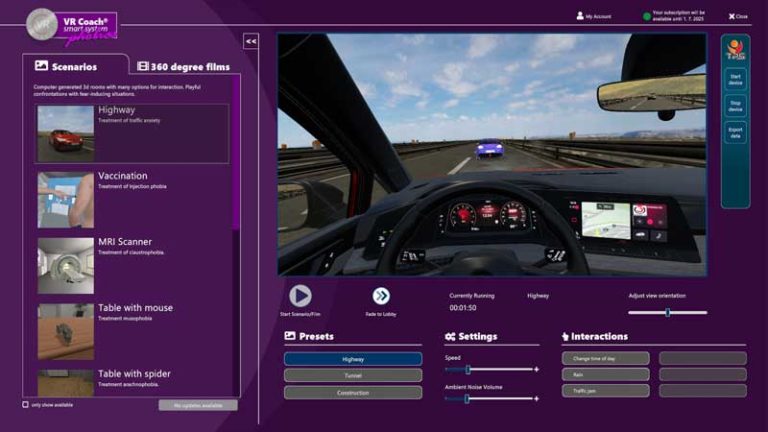Screen dimensions: 768x432
Task: Select the Table with spider thumbnail
Action: pos(66,383)
